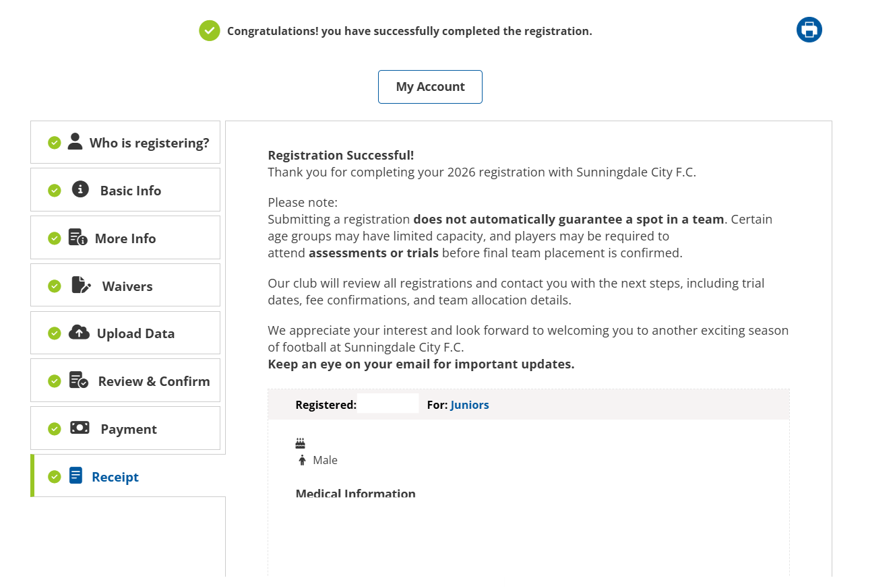Click the blue Receipt document icon

[75, 476]
